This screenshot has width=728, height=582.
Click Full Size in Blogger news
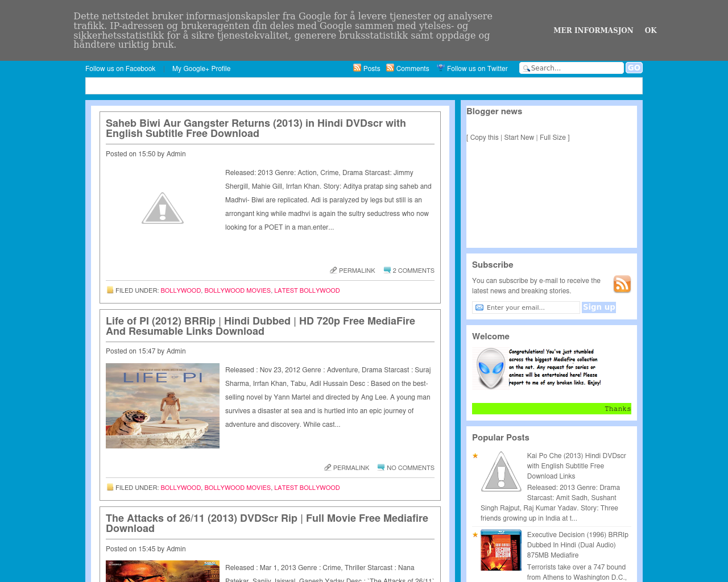(553, 138)
